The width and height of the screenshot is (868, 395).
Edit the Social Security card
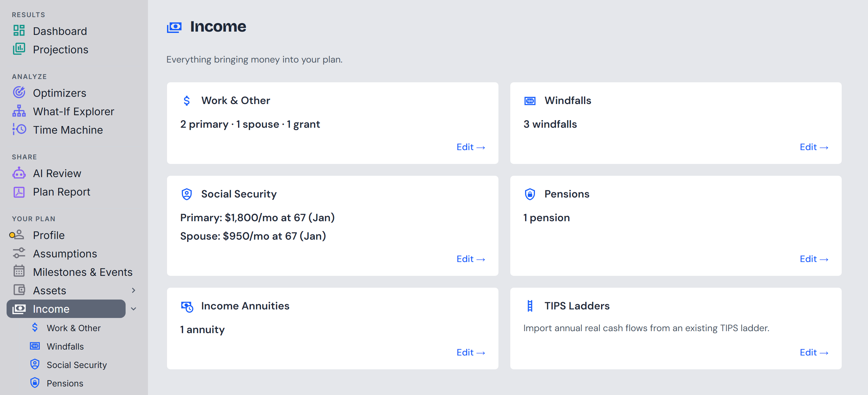(x=471, y=259)
